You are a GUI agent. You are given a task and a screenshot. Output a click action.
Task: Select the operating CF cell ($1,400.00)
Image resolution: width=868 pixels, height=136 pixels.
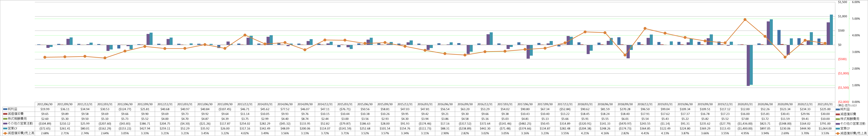point(745,128)
